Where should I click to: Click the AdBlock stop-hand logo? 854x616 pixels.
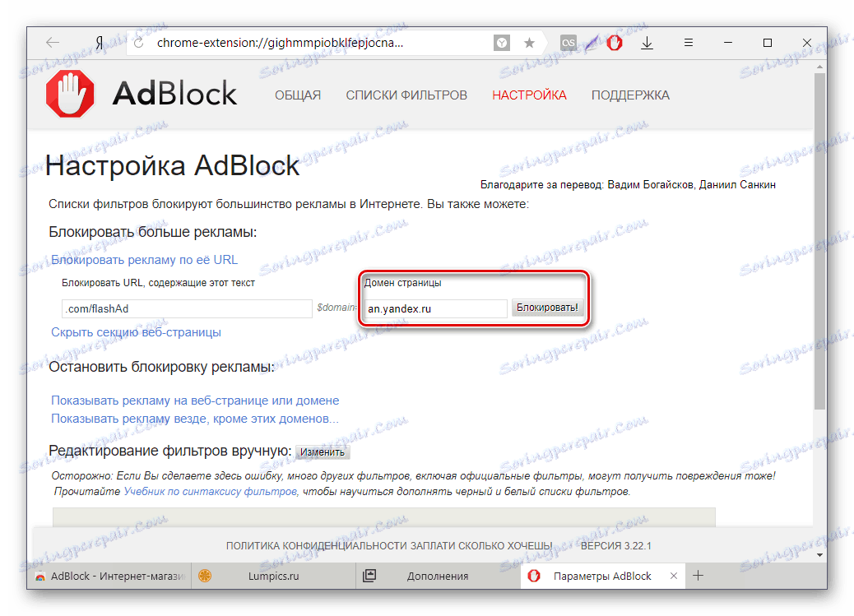[x=70, y=94]
